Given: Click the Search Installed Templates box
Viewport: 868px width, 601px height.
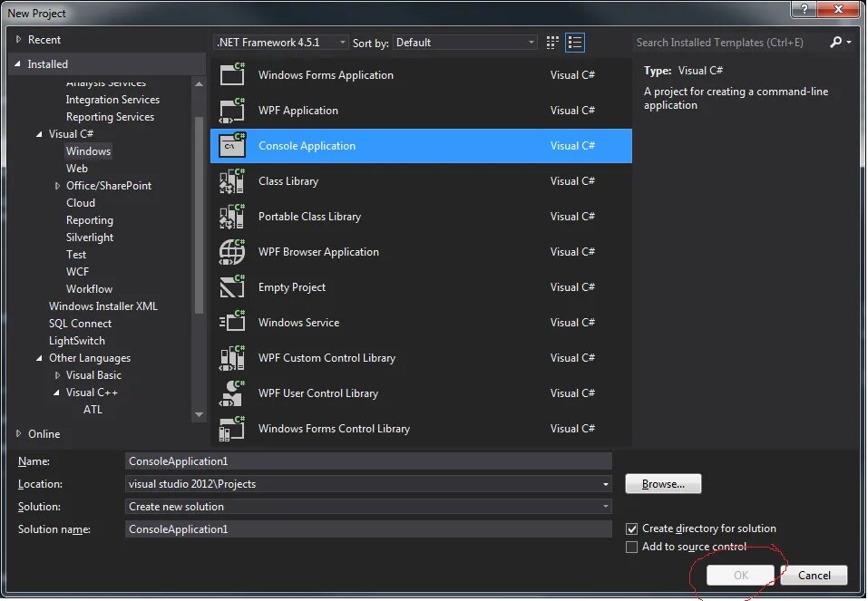Looking at the screenshot, I should click(x=727, y=42).
